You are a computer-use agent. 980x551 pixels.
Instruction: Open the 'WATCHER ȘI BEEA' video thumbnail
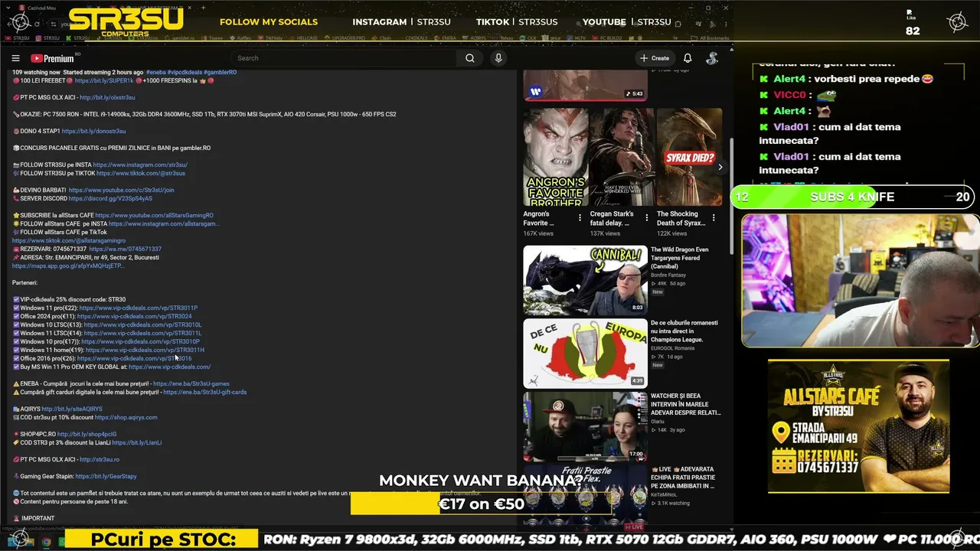click(x=585, y=426)
